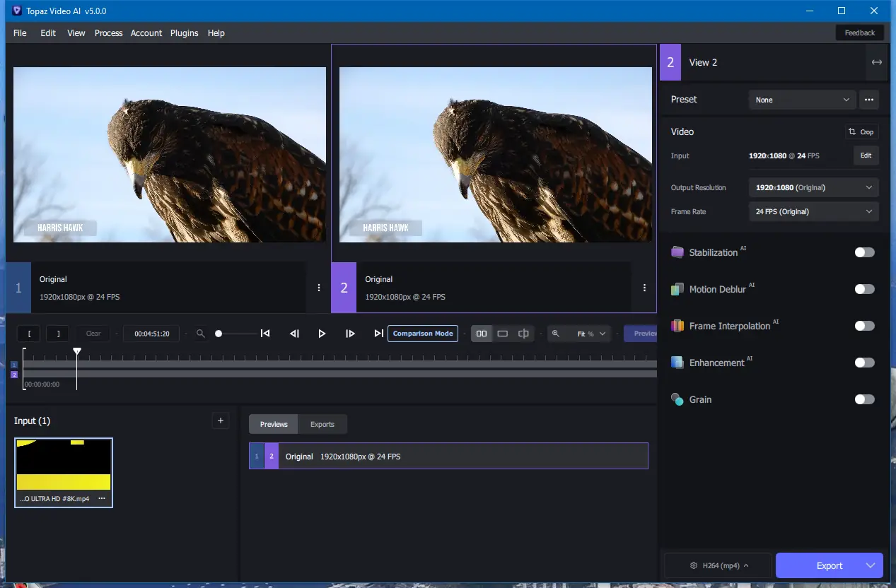
Task: Add a new input with the plus button
Action: [221, 421]
